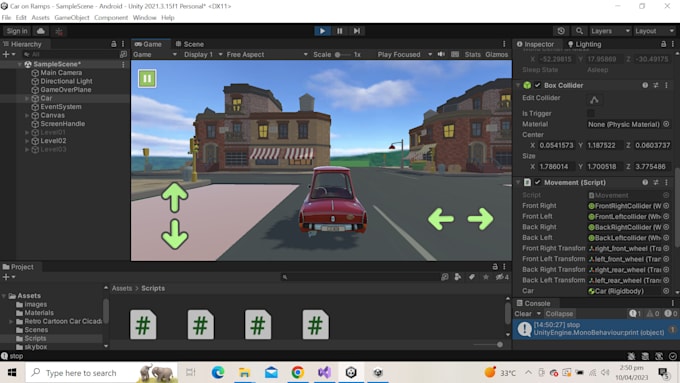Open the version control bug icon

59,31
